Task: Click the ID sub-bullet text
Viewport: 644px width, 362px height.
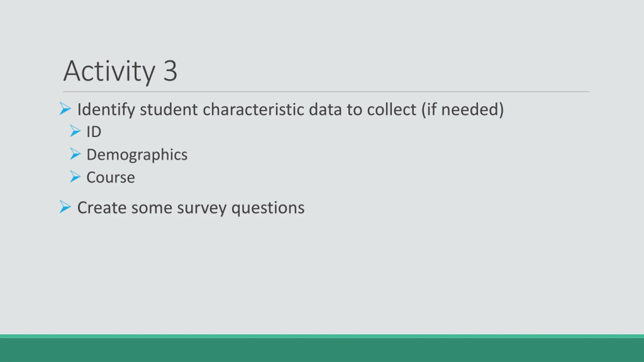Action: pos(94,132)
